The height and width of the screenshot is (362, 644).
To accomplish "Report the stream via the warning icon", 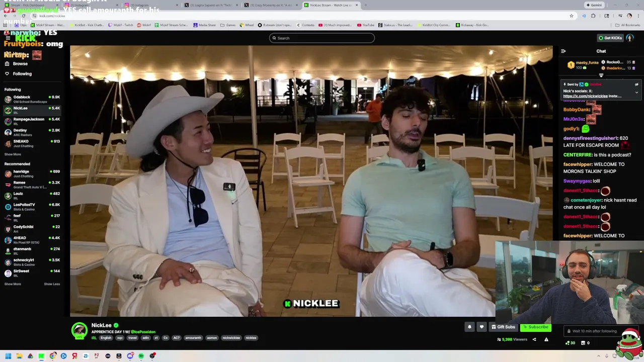I will click(546, 339).
